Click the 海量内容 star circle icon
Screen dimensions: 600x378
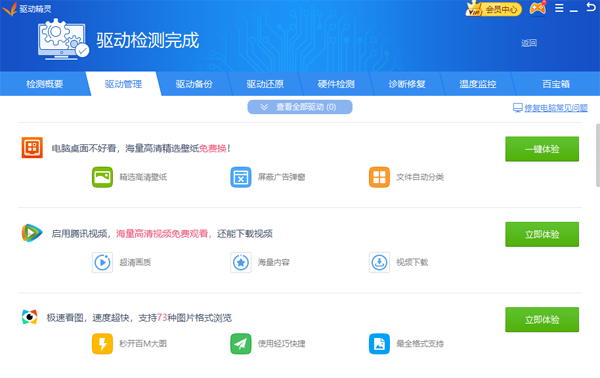tap(241, 262)
